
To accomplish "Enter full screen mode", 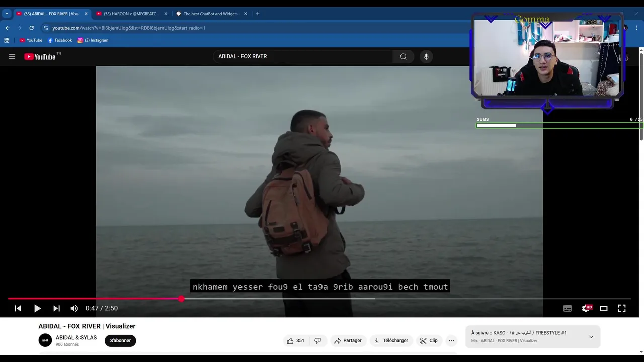I will click(x=622, y=308).
